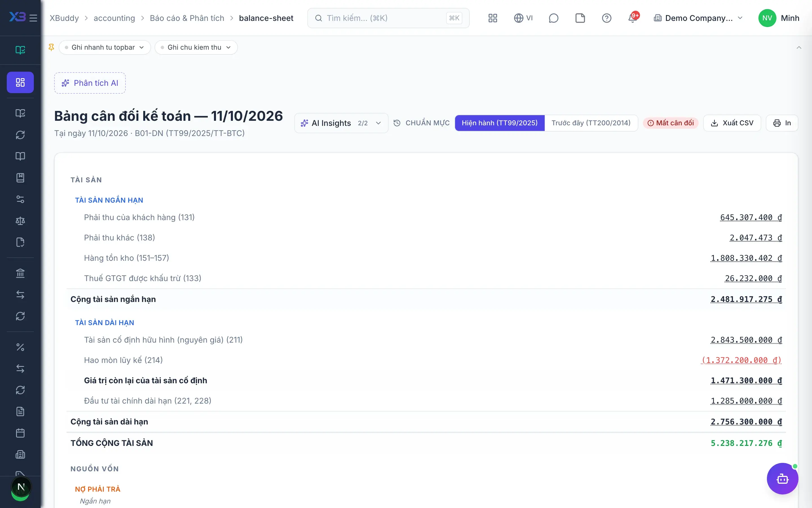Click the Xuất CSV export button
The height and width of the screenshot is (508, 812).
(x=732, y=123)
